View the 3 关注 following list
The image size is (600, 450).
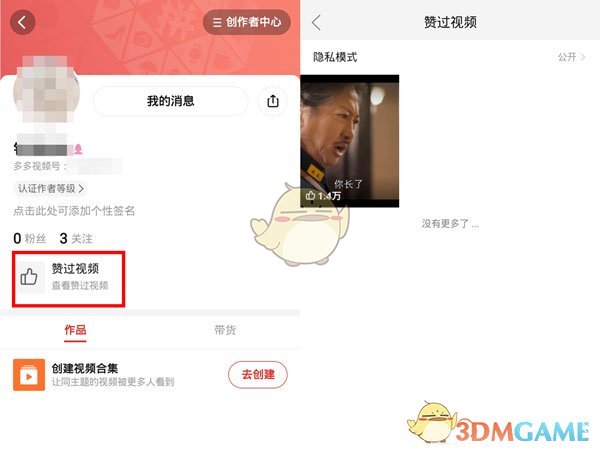(x=76, y=238)
